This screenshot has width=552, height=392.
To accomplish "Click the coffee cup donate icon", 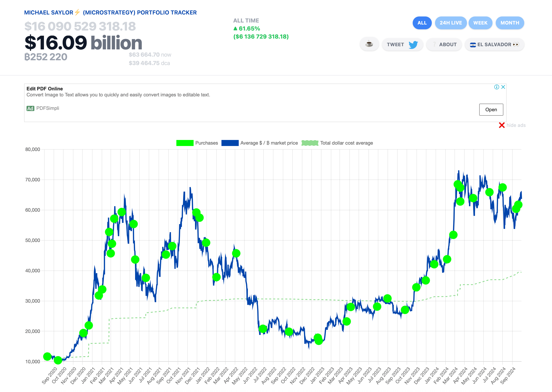I will point(369,44).
